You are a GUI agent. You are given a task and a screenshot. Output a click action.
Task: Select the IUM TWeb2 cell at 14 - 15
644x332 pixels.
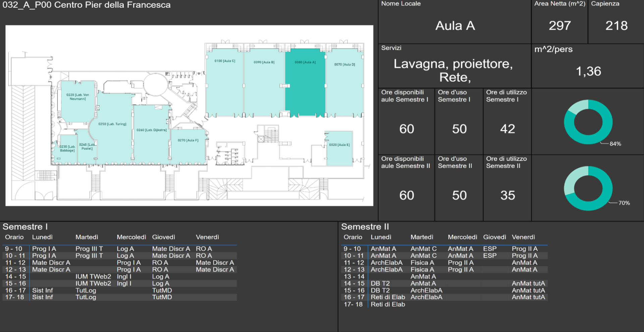93,277
